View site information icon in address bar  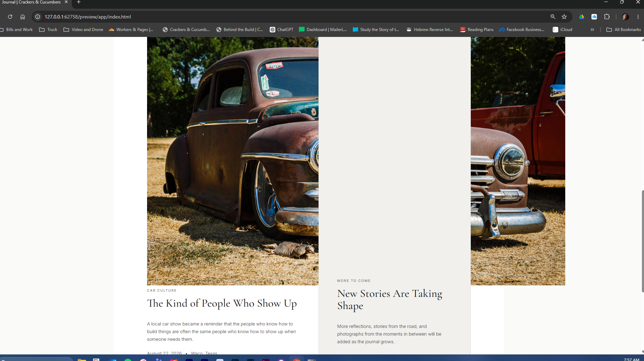[38, 17]
